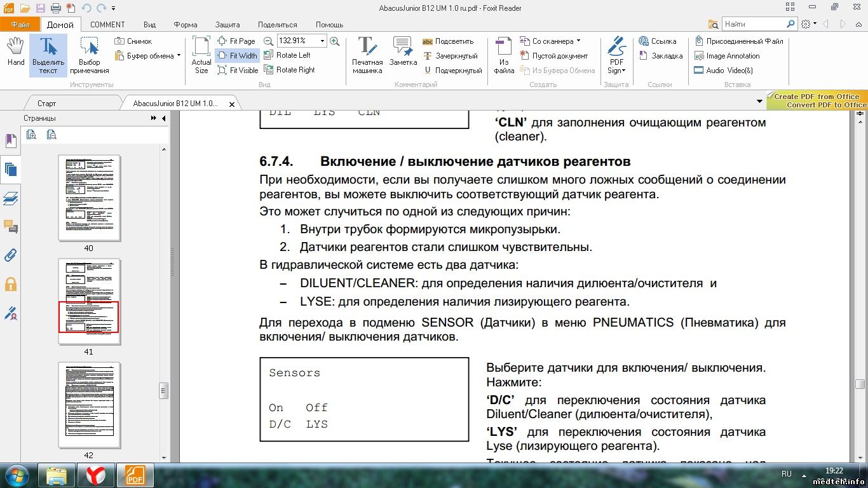This screenshot has width=868, height=488.
Task: Select page 40 thumbnail
Action: click(x=89, y=198)
